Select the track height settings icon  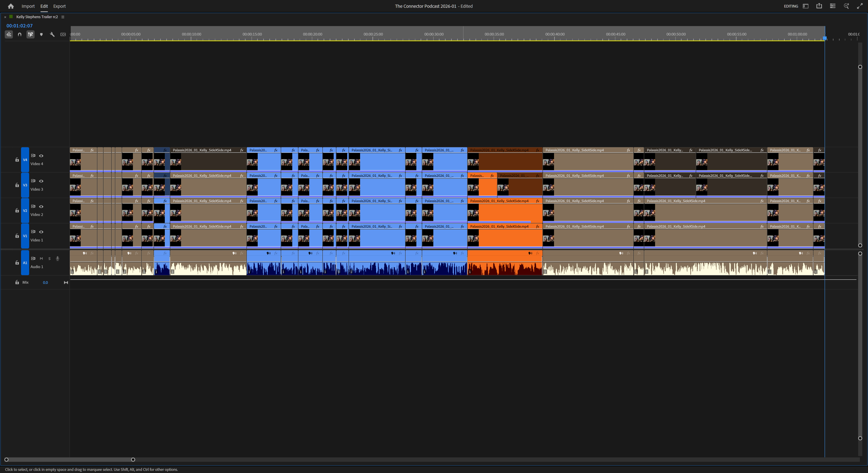tap(9, 34)
